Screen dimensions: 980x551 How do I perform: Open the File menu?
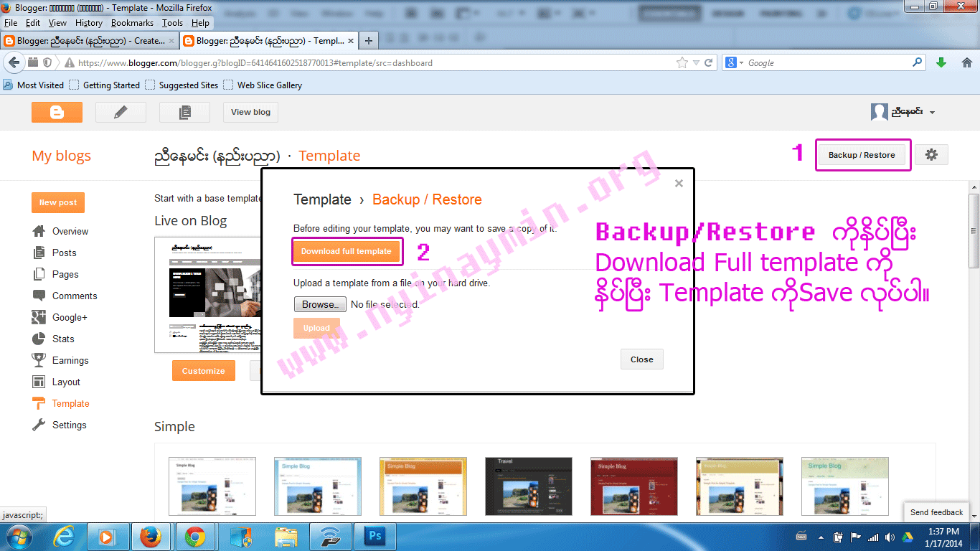click(x=10, y=23)
